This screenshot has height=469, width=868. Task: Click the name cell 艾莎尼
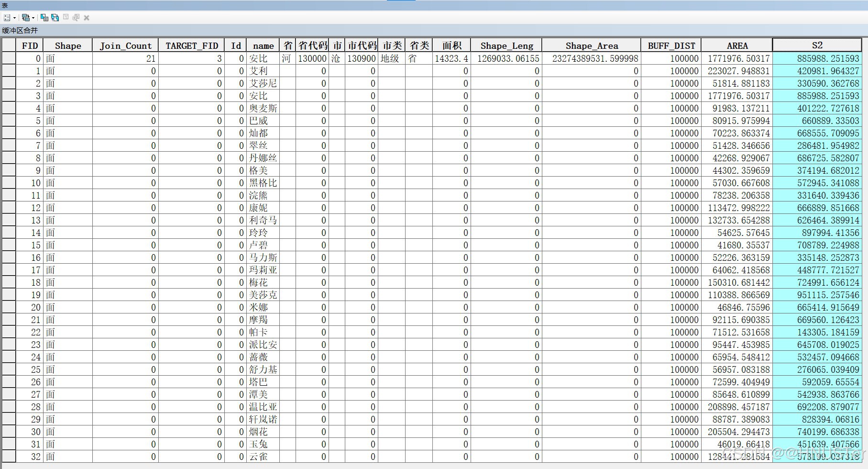tap(263, 83)
